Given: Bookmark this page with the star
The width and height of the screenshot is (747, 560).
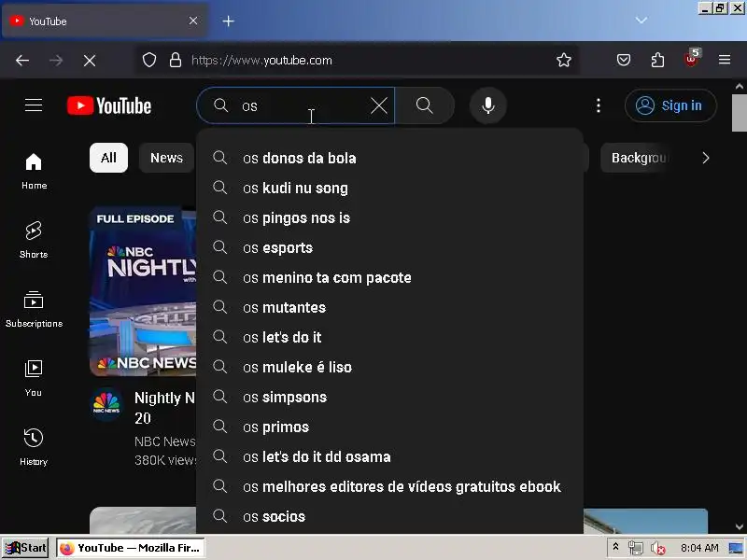Looking at the screenshot, I should click(564, 60).
